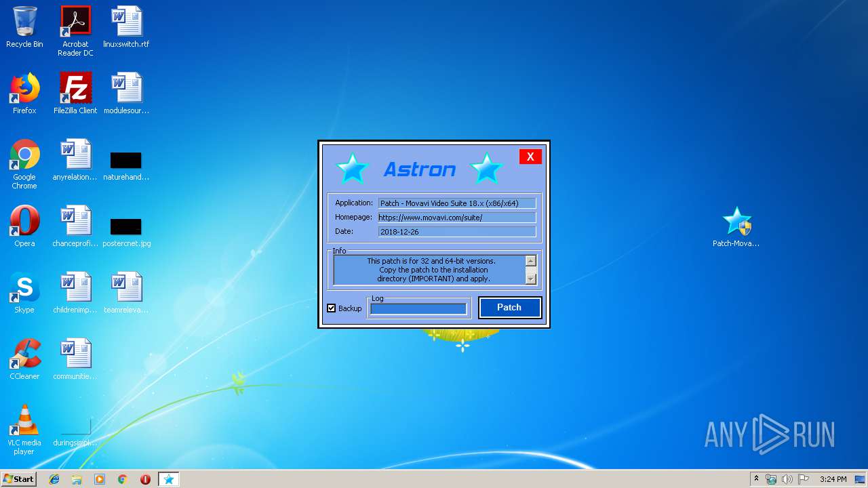Click the right star in Astron header
Viewport: 868px width, 488px height.
click(x=486, y=168)
